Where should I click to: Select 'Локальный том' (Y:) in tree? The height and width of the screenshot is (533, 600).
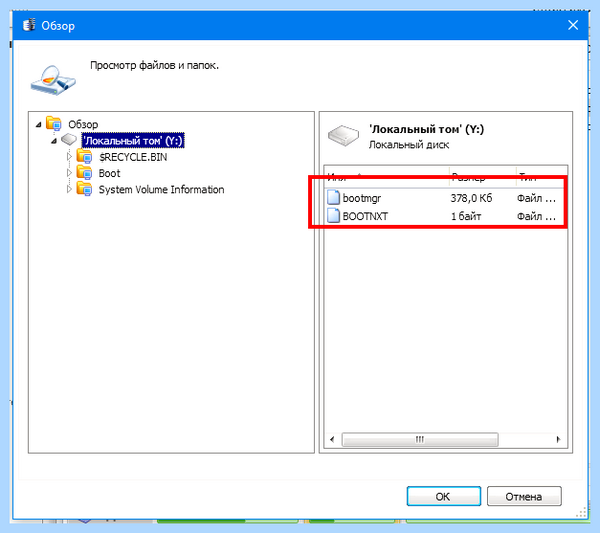[x=133, y=141]
